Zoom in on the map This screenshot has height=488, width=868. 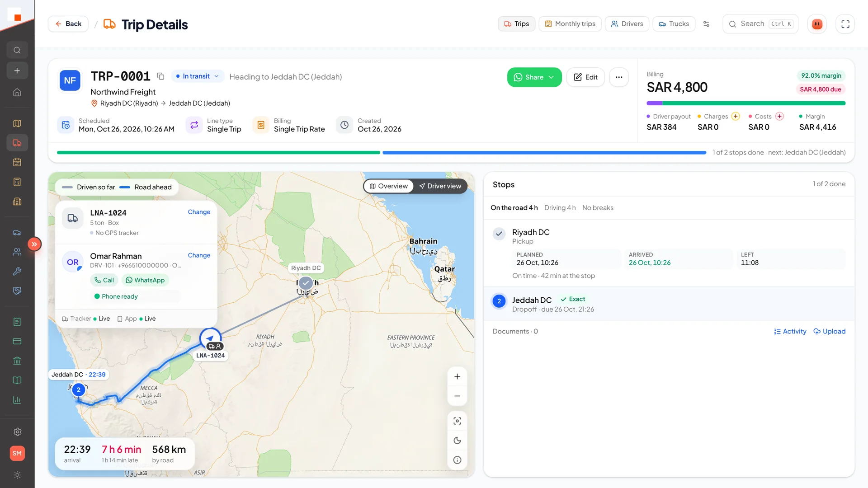point(457,376)
